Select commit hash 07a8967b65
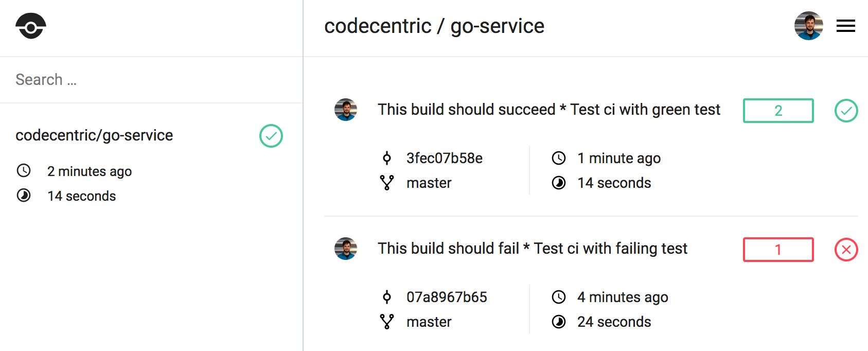Screen dimensions: 868x351 point(447,297)
